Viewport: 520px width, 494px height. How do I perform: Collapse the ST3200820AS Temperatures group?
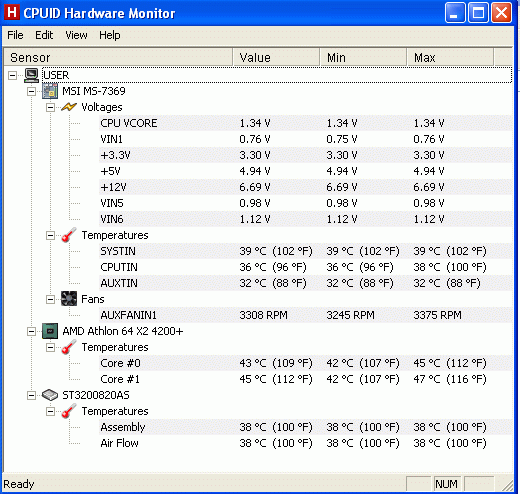click(x=50, y=411)
